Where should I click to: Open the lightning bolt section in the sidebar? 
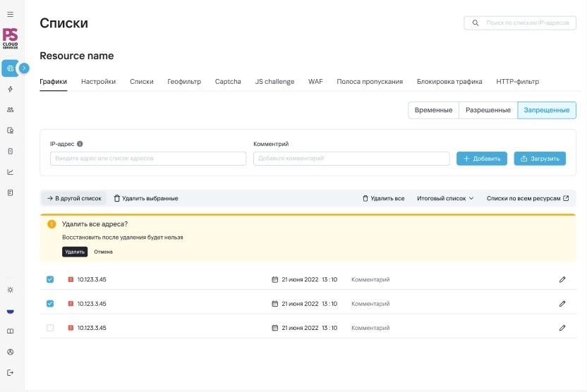tap(11, 89)
